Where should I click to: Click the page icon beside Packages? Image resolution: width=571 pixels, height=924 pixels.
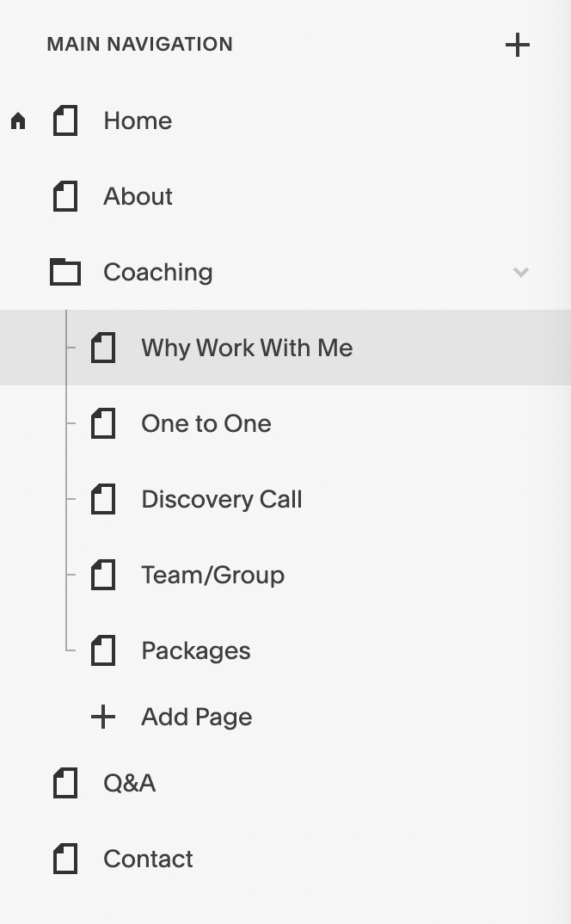(103, 650)
